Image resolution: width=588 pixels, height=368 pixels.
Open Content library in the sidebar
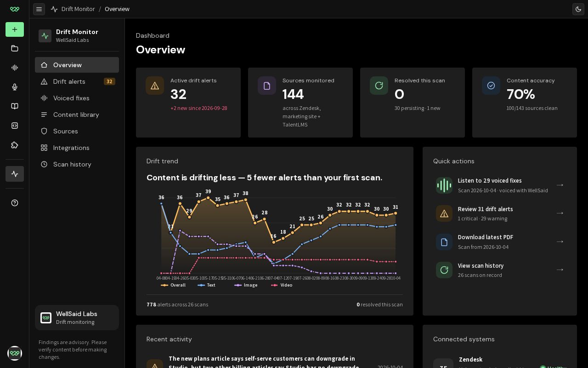pos(77,115)
